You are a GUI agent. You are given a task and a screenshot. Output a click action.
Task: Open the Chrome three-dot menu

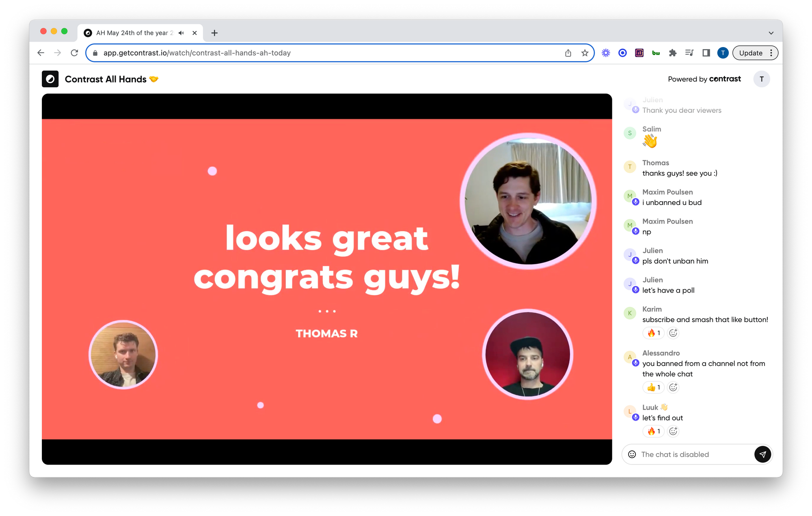click(771, 53)
